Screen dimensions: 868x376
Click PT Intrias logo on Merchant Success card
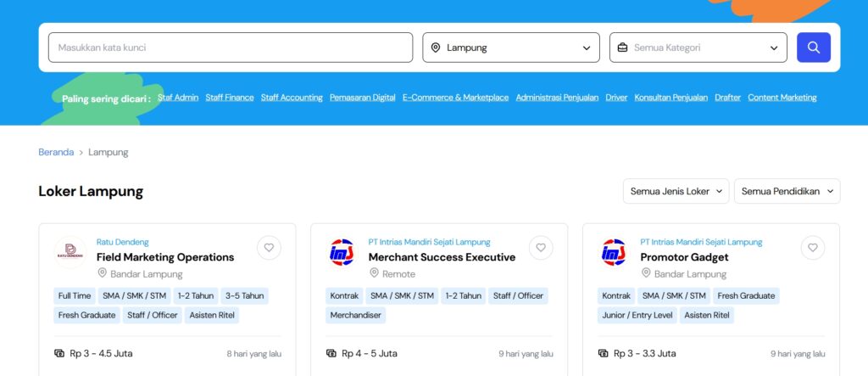coord(342,252)
